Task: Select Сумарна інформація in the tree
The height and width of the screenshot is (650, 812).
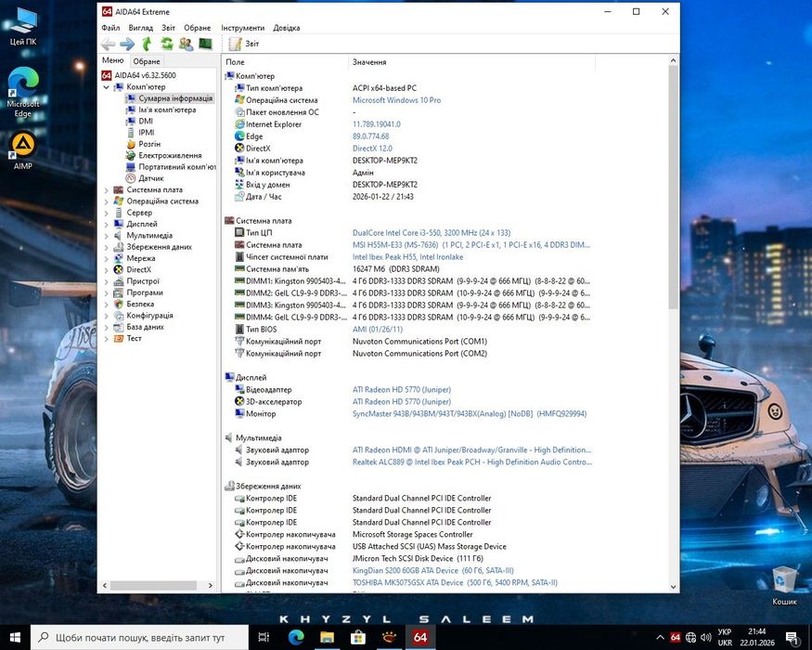Action: click(175, 98)
